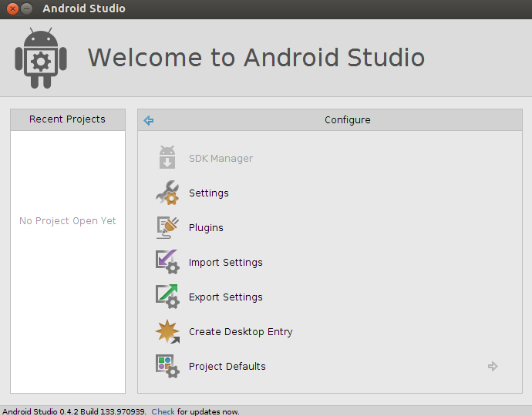Viewport: 532px width, 416px height.
Task: Open the Settings text entry
Action: coord(209,193)
